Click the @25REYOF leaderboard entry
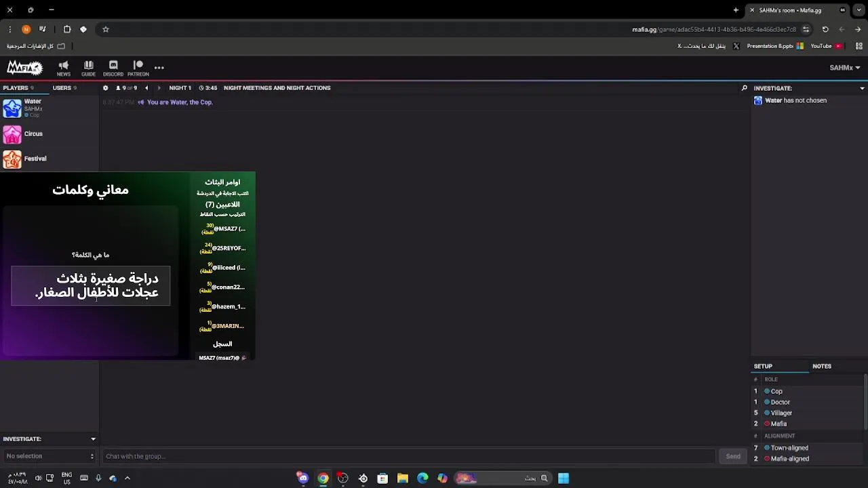868x488 pixels. 223,248
